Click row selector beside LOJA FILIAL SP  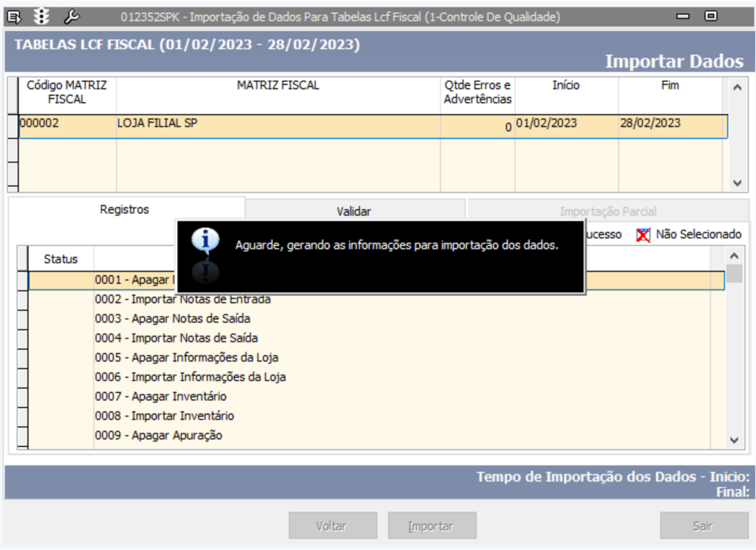(x=13, y=126)
